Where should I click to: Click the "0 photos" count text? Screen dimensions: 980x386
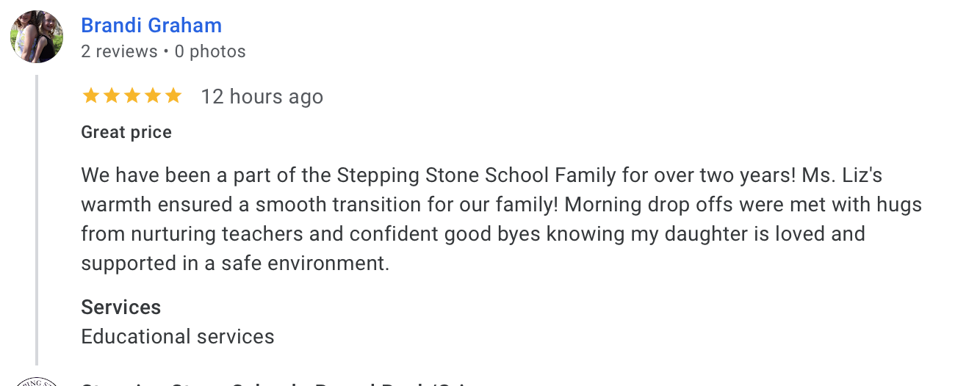point(210,51)
